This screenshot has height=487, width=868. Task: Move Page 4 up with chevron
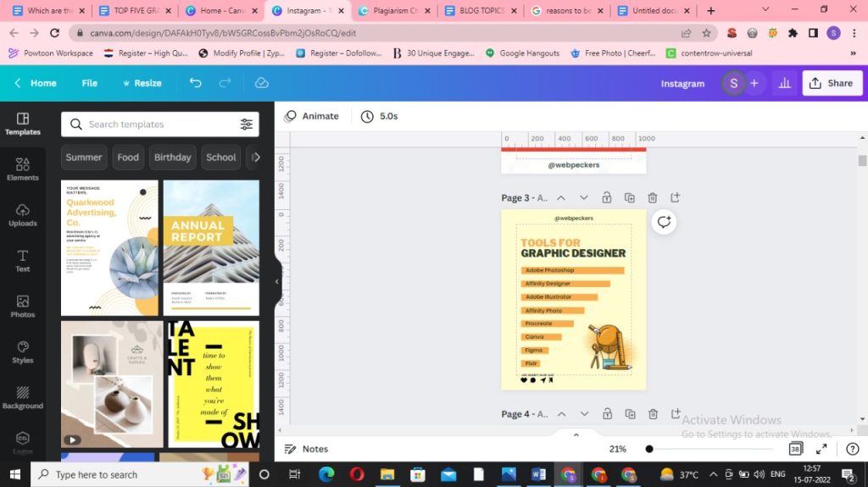[x=561, y=414]
